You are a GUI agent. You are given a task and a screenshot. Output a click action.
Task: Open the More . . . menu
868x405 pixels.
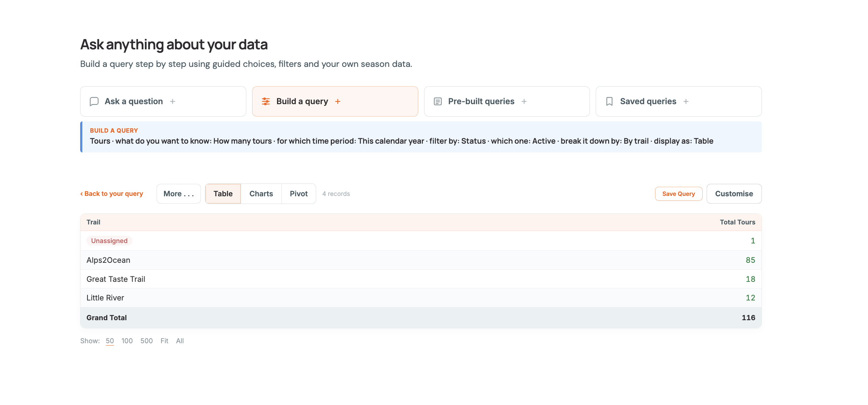point(179,194)
